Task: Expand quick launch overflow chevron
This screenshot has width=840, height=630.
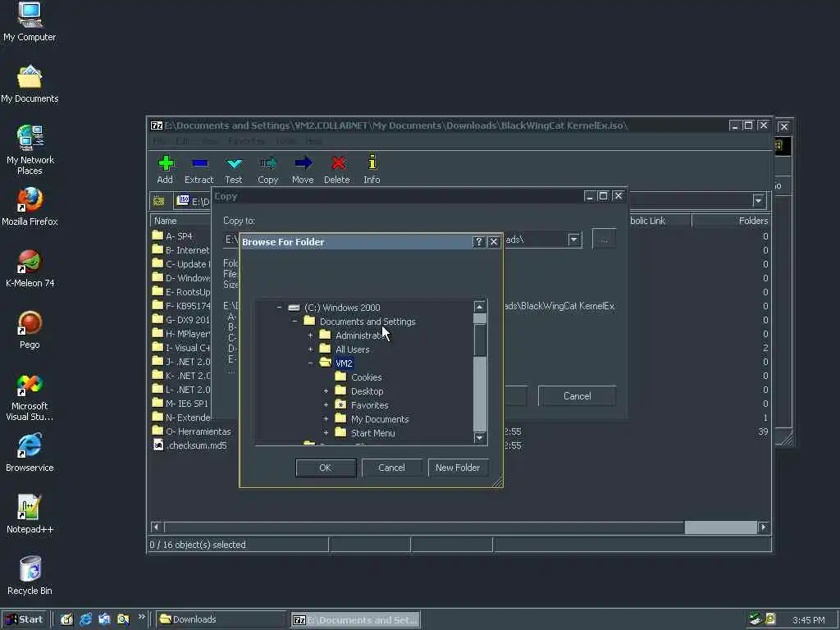Action: click(141, 617)
